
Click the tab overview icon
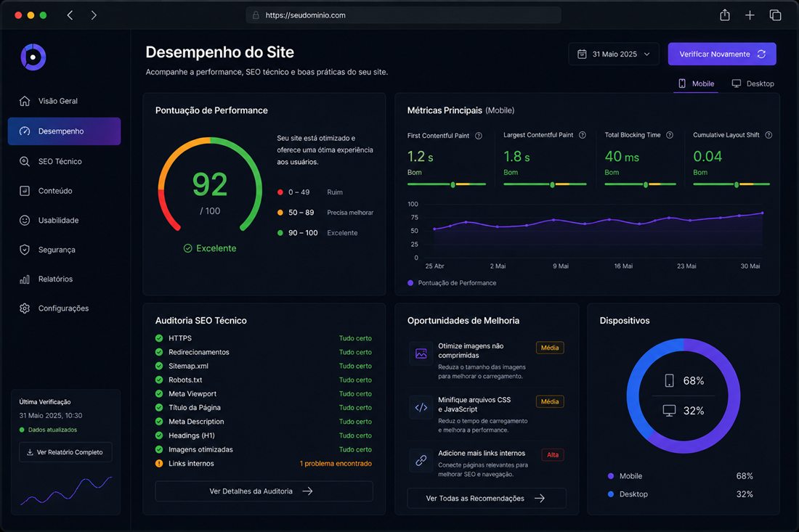tap(775, 15)
